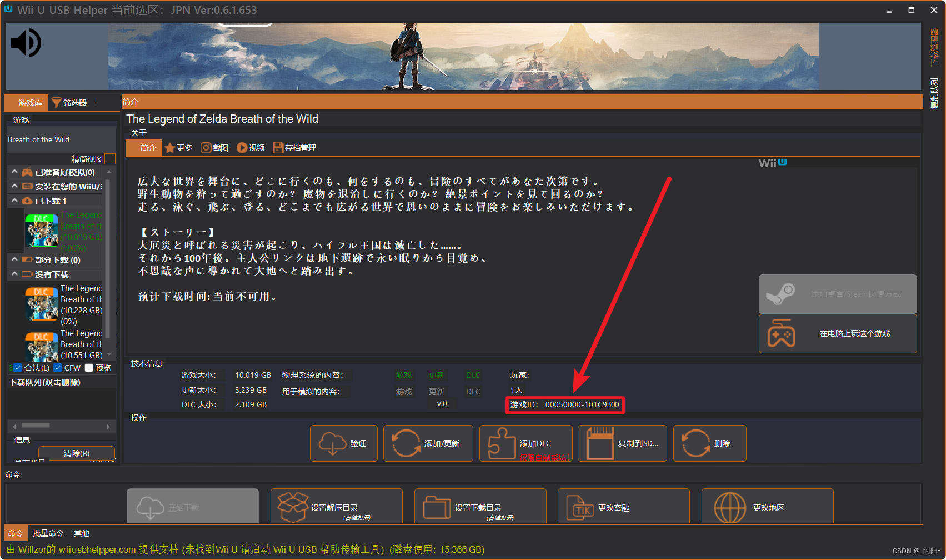946x560 pixels.
Task: Select the Zelda entry sized 10.228 GB
Action: [x=63, y=304]
